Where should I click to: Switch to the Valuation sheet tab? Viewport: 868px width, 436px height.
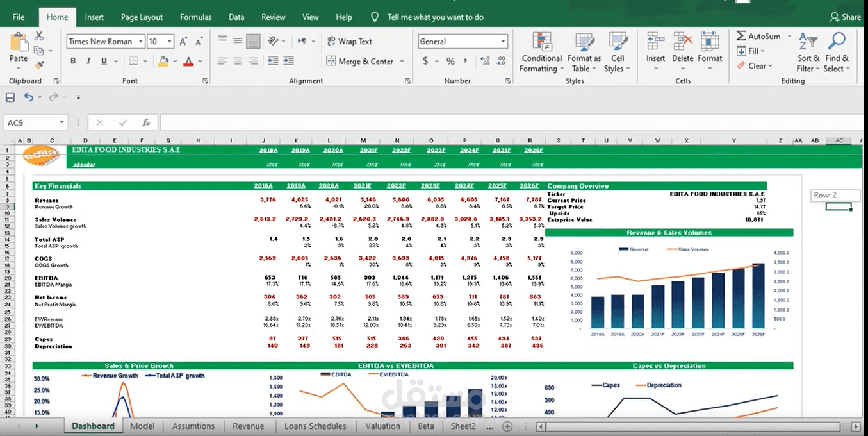tap(382, 426)
